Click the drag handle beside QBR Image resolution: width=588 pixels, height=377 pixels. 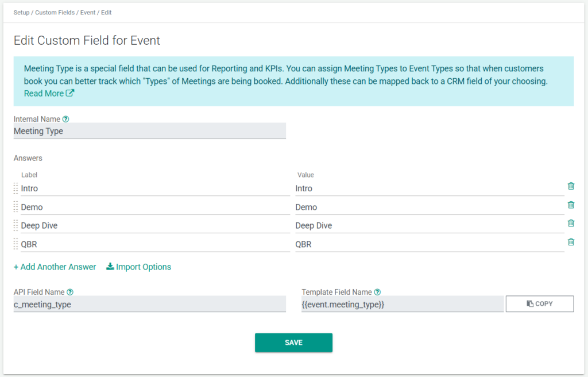click(16, 244)
